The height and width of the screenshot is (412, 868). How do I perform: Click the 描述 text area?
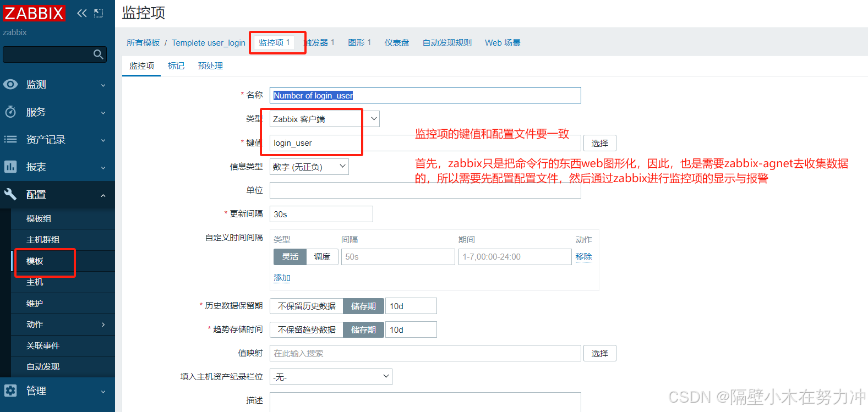click(425, 402)
